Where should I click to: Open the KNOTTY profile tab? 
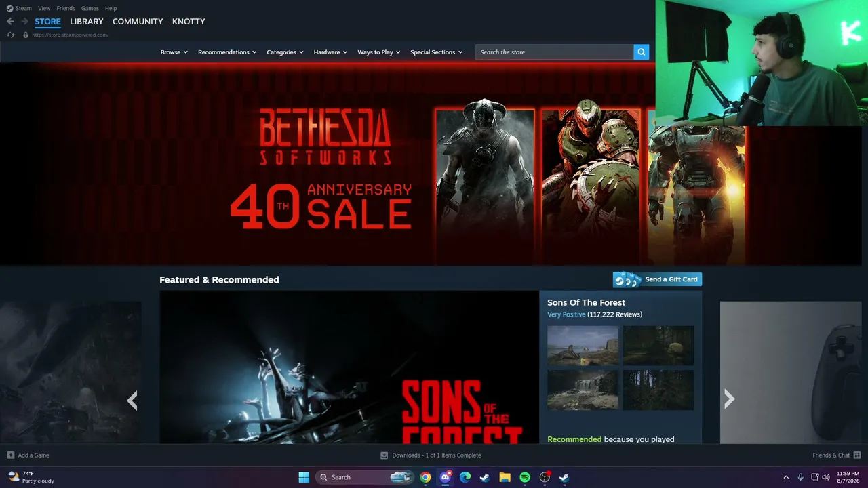click(189, 22)
